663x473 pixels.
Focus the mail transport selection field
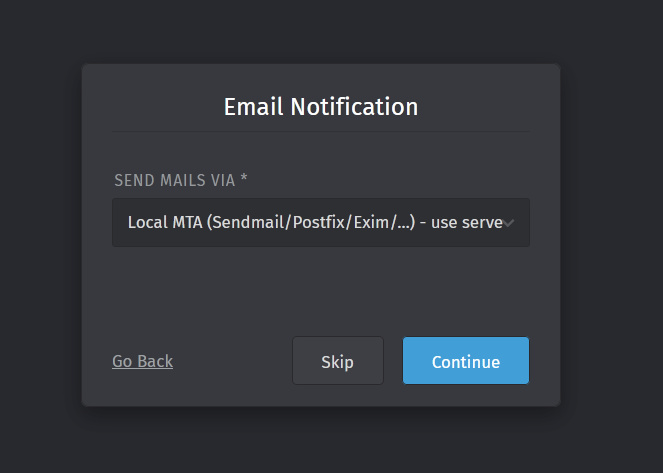(320, 222)
